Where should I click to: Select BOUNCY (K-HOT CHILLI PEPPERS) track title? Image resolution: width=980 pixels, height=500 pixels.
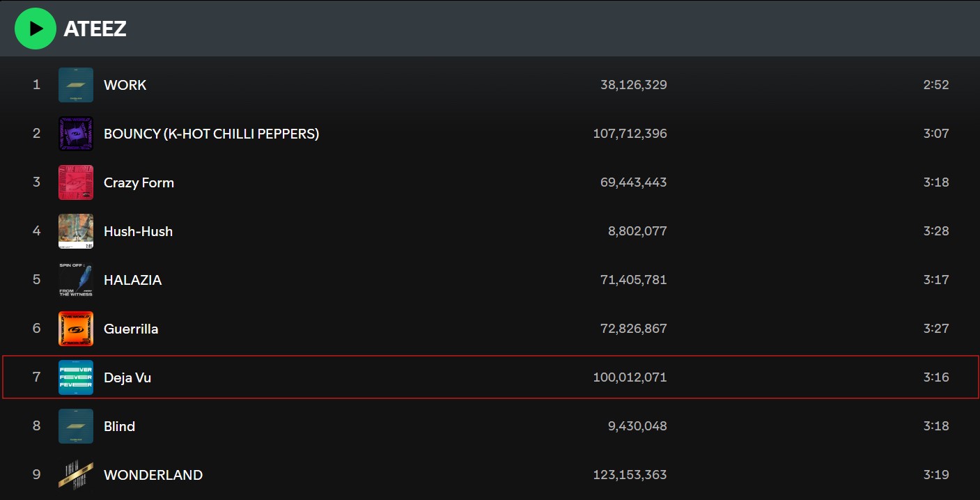[x=211, y=134]
